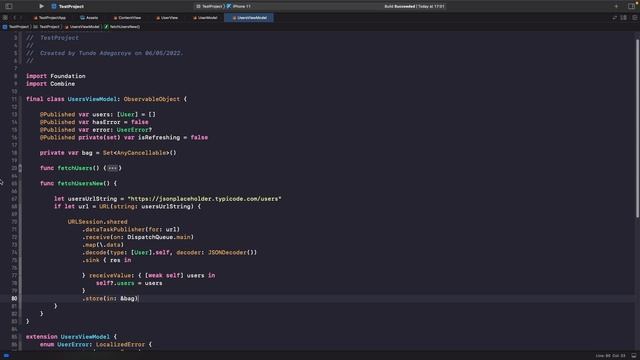Click the Build Succeeded status text
This screenshot has width=640, height=360.
tap(414, 6)
